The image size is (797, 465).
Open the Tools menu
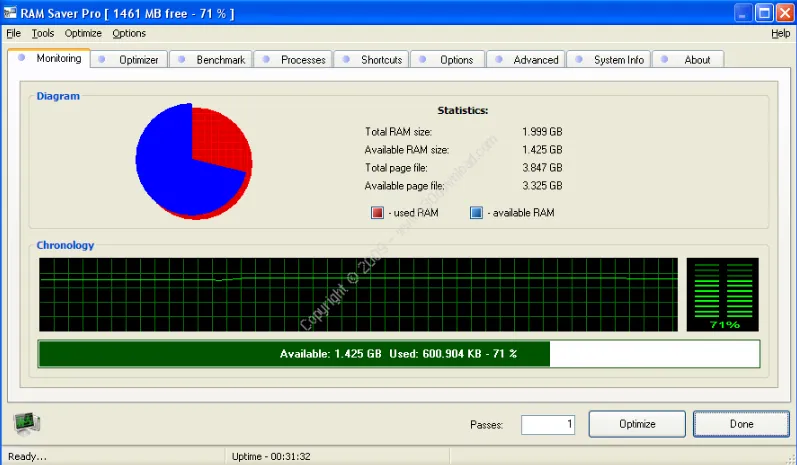click(43, 34)
